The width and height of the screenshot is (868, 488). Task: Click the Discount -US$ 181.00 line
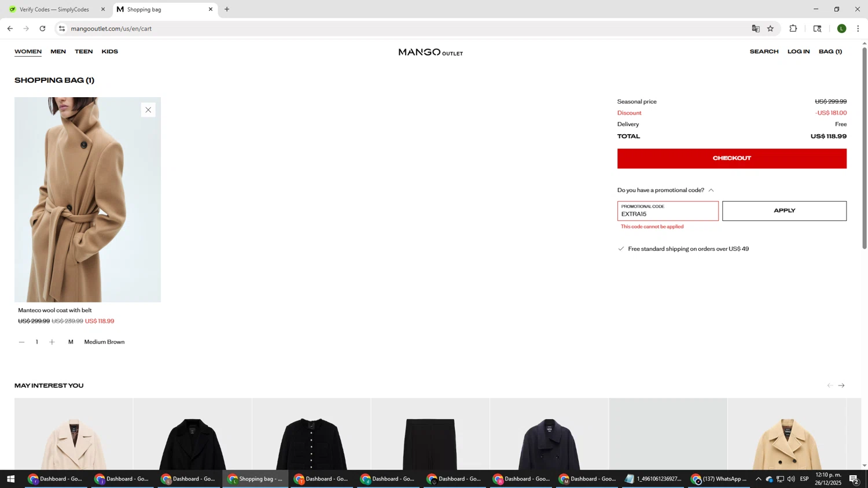click(x=731, y=113)
